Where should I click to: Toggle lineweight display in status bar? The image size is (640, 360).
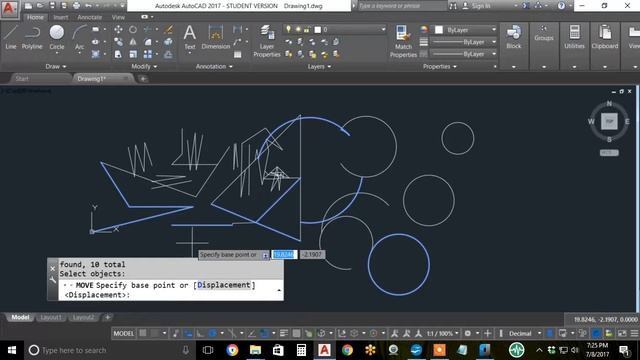coord(284,333)
